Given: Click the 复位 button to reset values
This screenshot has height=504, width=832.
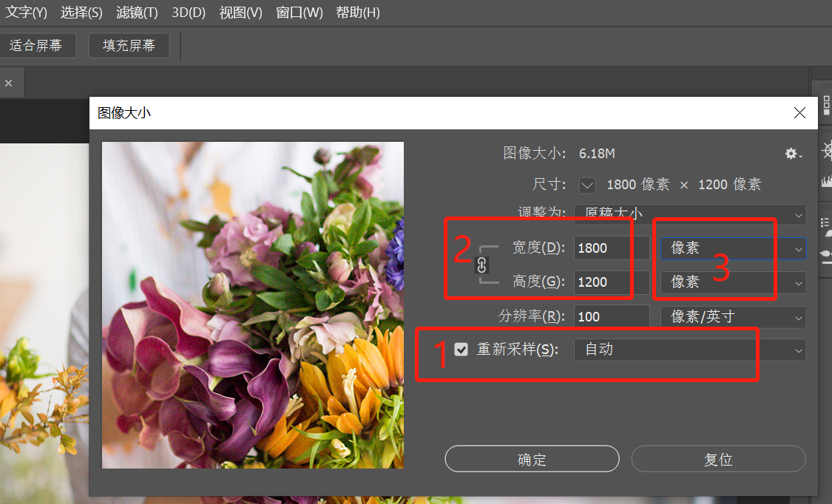Looking at the screenshot, I should coord(717,458).
